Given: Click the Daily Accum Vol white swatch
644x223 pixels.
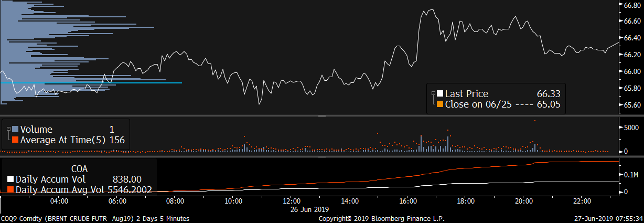Looking at the screenshot, I should [x=12, y=179].
